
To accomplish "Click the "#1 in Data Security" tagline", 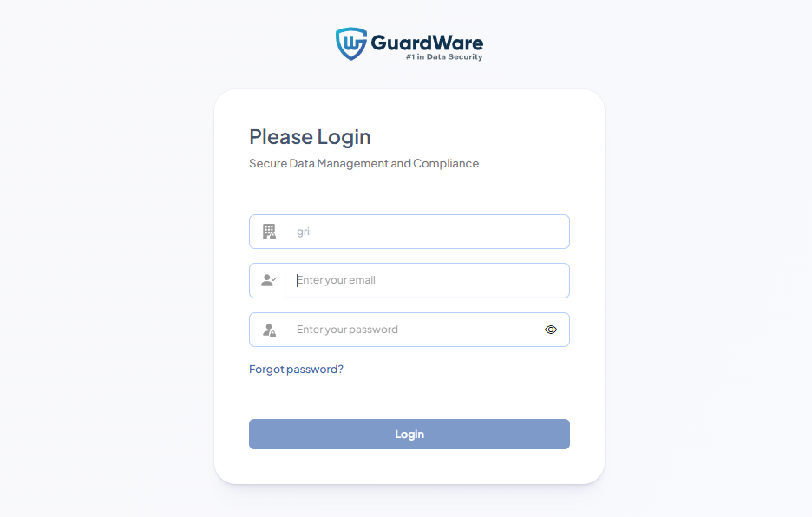I will [x=444, y=57].
